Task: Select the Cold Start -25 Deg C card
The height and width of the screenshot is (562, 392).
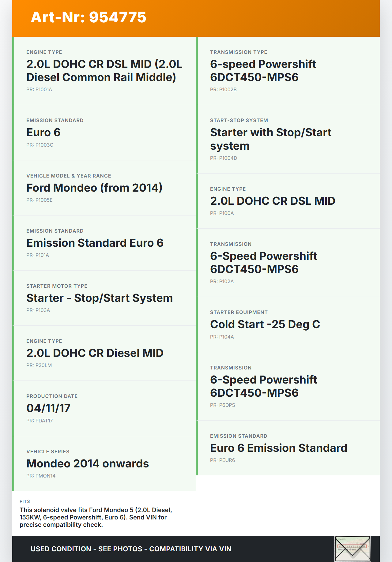Action: pos(288,324)
